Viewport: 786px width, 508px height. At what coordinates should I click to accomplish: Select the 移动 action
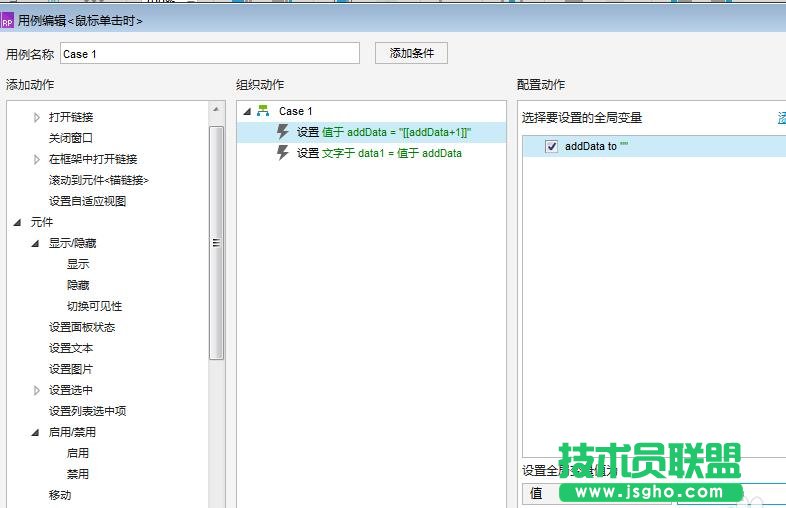(60, 495)
